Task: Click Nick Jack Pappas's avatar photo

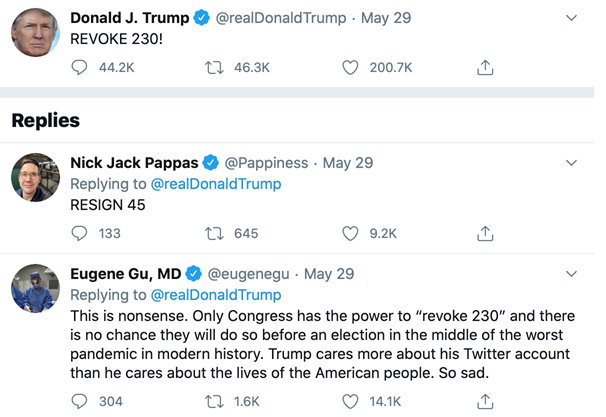Action: tap(35, 178)
